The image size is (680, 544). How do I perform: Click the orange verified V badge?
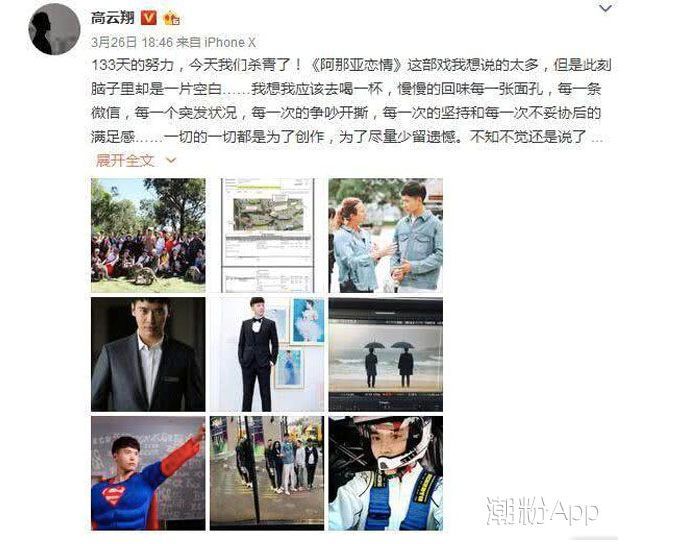pos(149,18)
